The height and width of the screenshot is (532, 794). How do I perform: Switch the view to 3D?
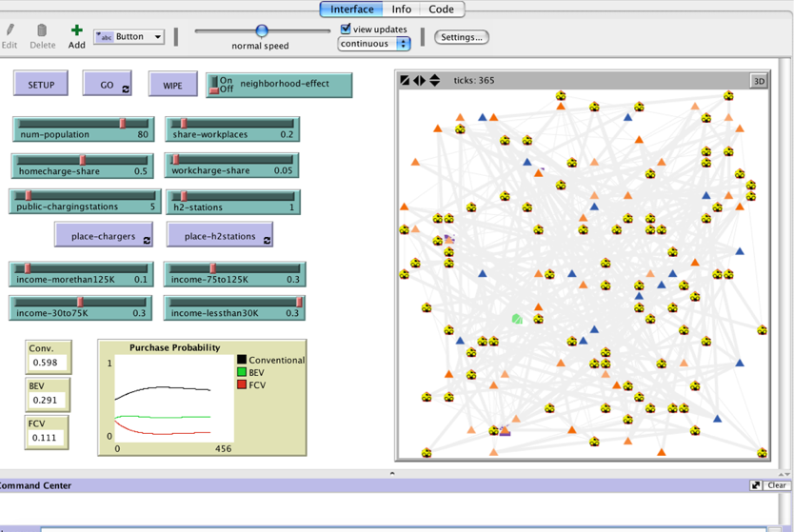[x=759, y=81]
